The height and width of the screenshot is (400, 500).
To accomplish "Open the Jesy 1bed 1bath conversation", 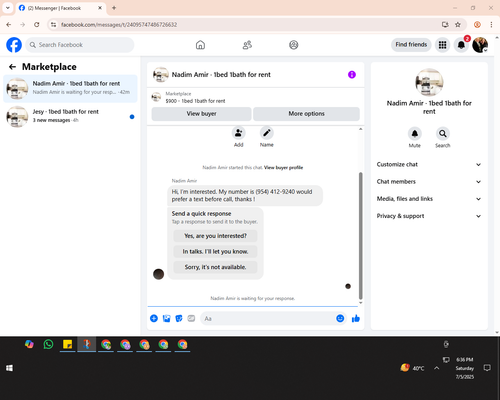I will click(70, 116).
